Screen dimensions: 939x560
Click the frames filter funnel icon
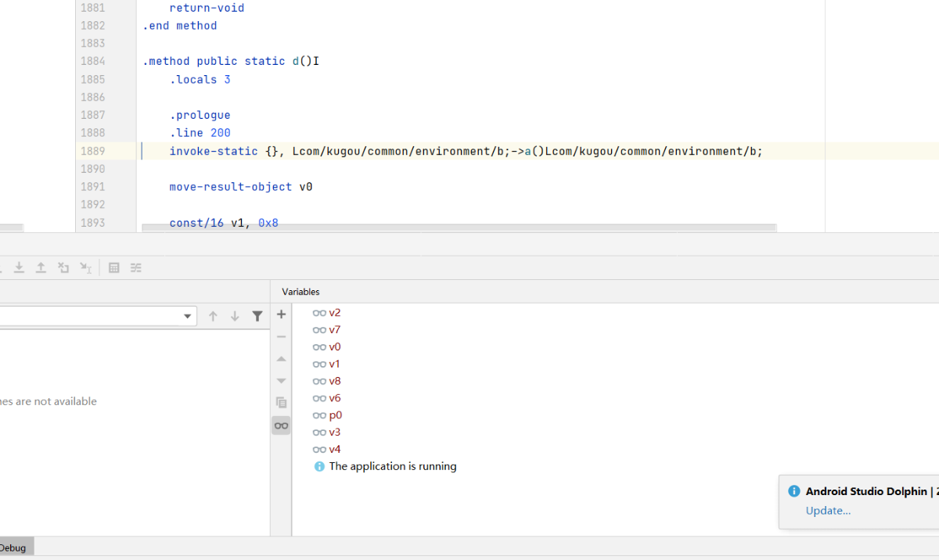(x=257, y=316)
